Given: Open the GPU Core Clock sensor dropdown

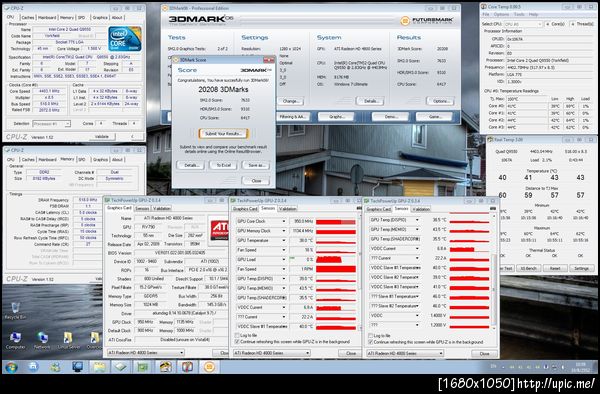Looking at the screenshot, I should 284,221.
